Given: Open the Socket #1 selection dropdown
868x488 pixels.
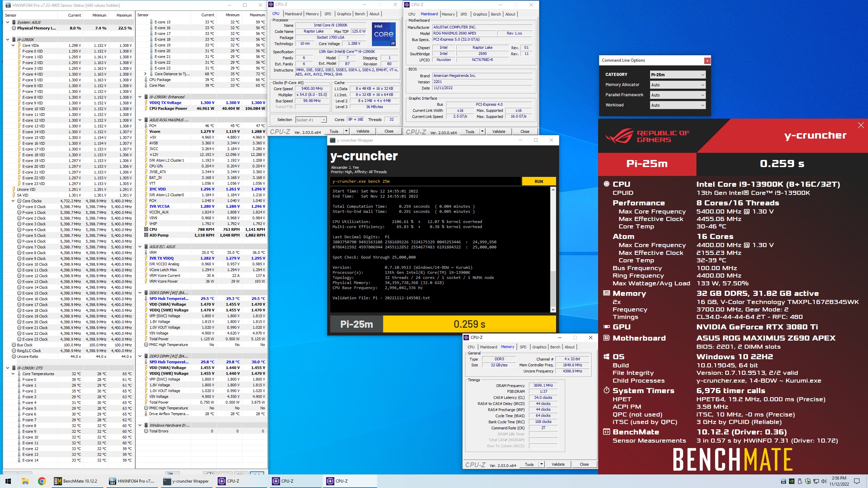Looking at the screenshot, I should [311, 120].
